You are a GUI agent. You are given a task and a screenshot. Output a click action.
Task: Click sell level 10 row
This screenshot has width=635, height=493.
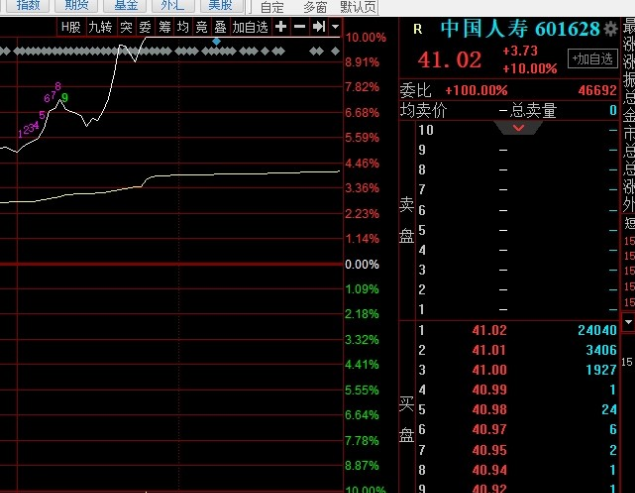tap(518, 130)
